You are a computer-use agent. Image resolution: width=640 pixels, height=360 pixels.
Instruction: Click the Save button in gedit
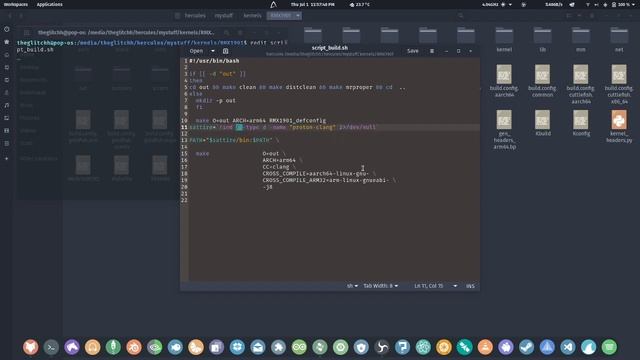tap(413, 51)
